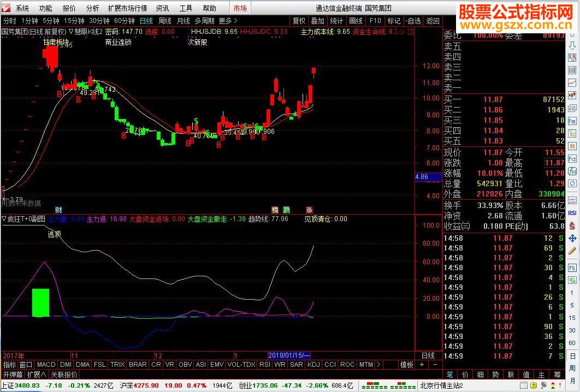Open the 指标 indicator list
The width and height of the screenshot is (580, 392).
(9, 365)
